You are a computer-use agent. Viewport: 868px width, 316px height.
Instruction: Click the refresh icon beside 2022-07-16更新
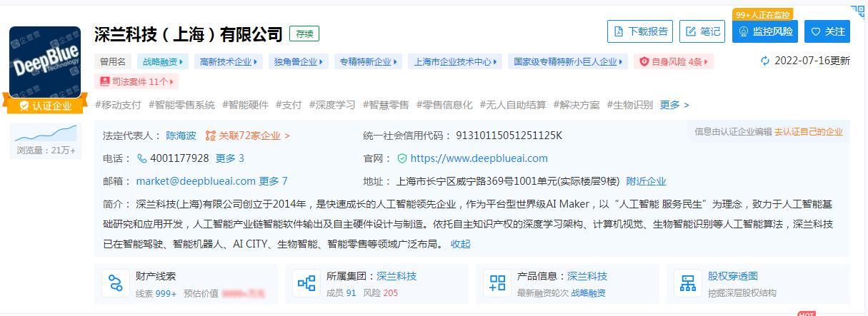tap(765, 61)
